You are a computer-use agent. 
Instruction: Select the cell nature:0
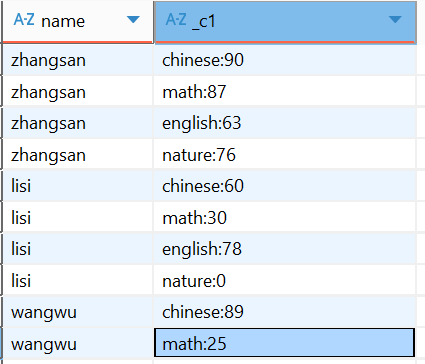tap(285, 281)
